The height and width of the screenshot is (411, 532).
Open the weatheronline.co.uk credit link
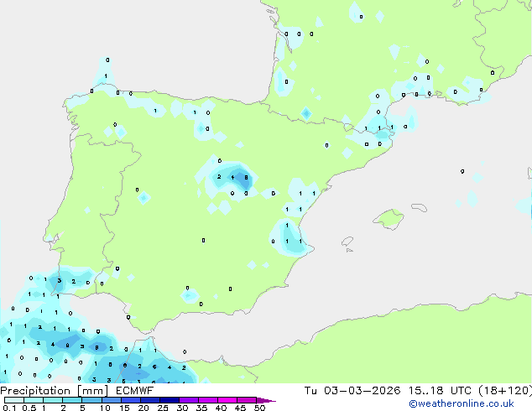pyautogui.click(x=461, y=403)
